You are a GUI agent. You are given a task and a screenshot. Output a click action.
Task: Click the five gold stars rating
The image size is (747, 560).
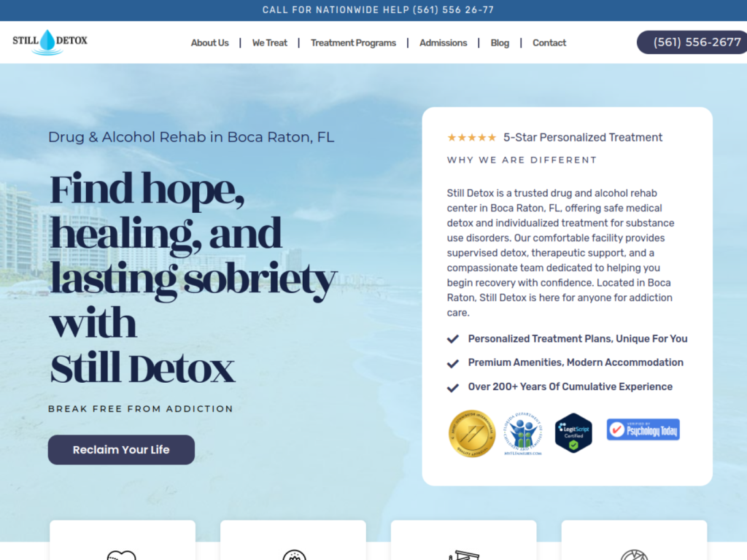472,138
